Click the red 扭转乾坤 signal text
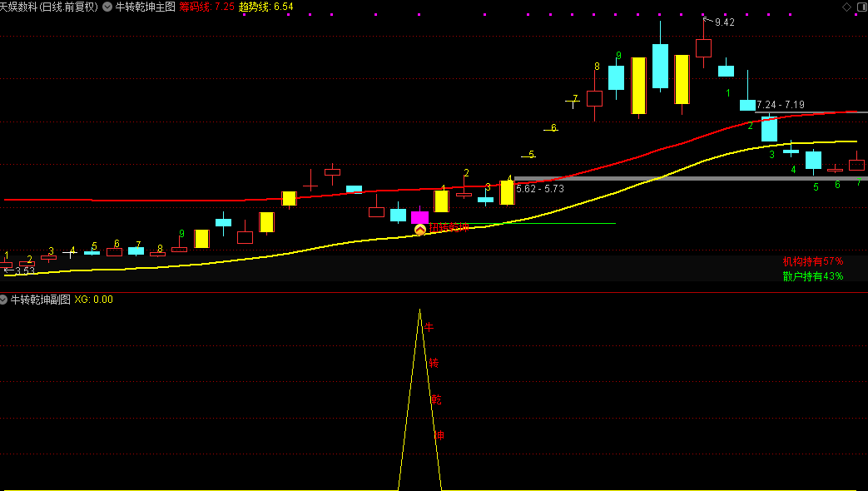The width and height of the screenshot is (868, 491). pyautogui.click(x=449, y=227)
